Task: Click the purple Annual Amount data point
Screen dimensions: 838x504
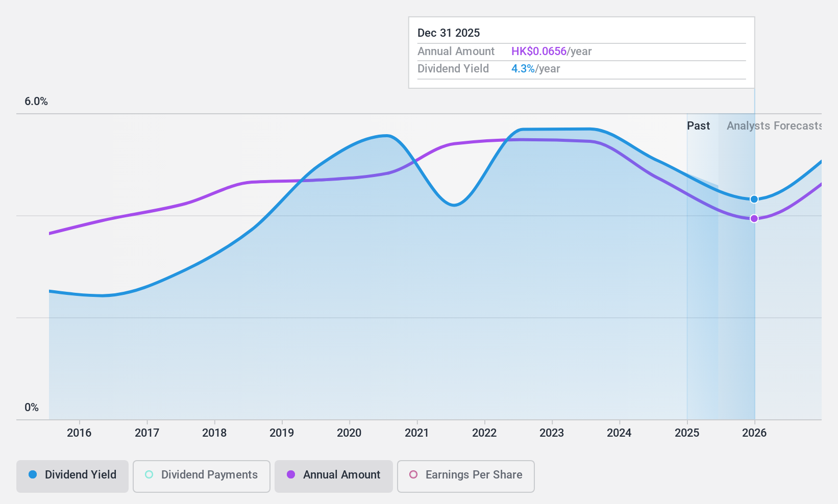Action: [x=754, y=218]
